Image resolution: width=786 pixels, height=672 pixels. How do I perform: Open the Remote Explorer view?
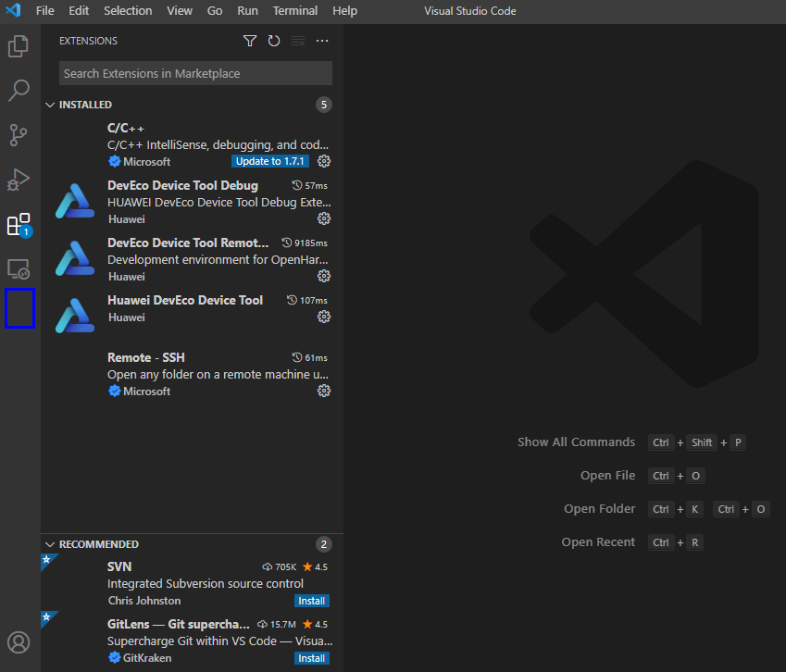click(x=19, y=269)
